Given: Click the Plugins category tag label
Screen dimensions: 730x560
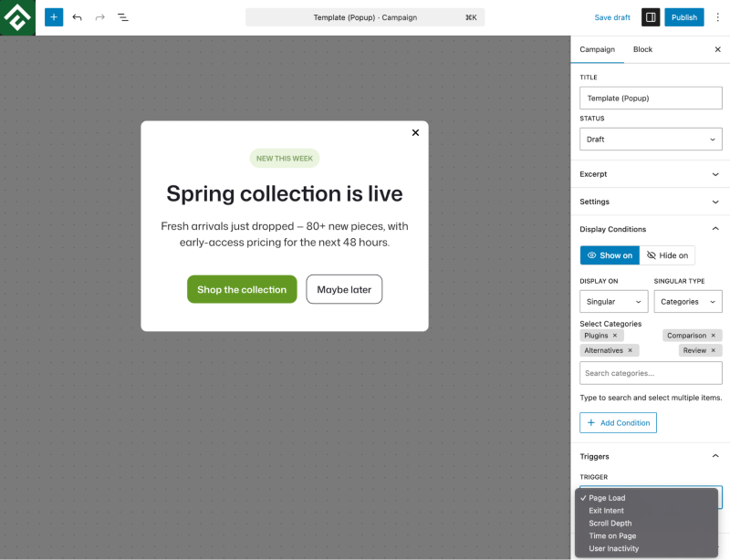Looking at the screenshot, I should click(596, 336).
